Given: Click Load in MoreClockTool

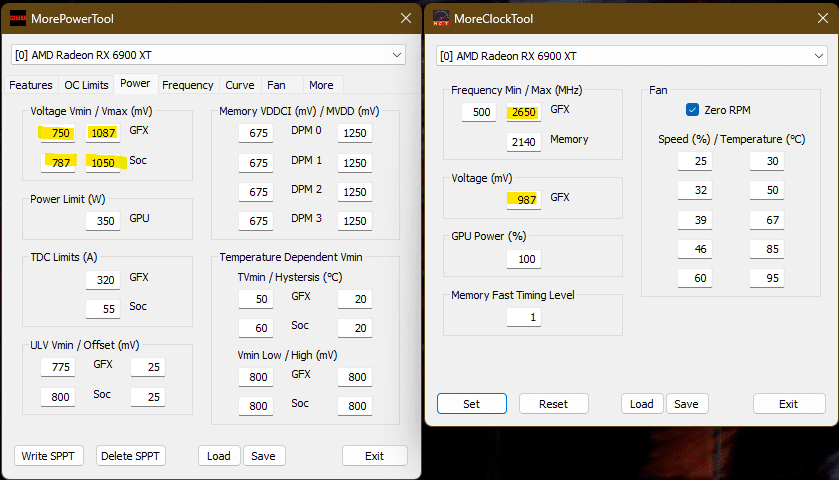Looking at the screenshot, I should point(642,404).
